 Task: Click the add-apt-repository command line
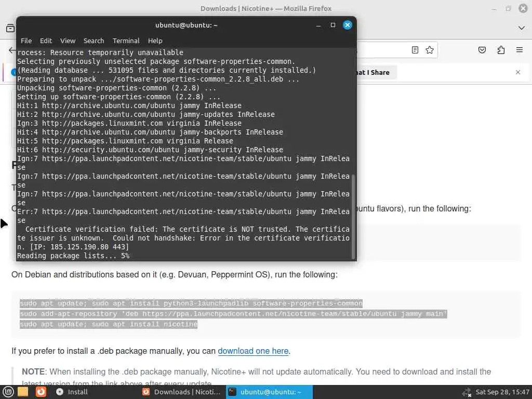(233, 314)
